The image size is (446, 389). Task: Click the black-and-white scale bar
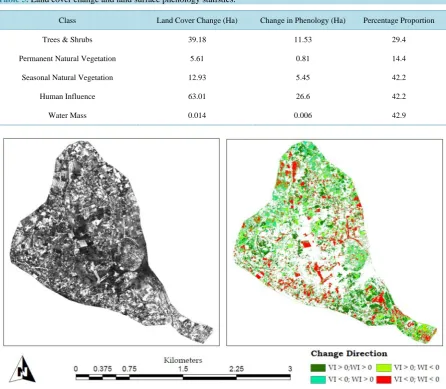pos(183,377)
